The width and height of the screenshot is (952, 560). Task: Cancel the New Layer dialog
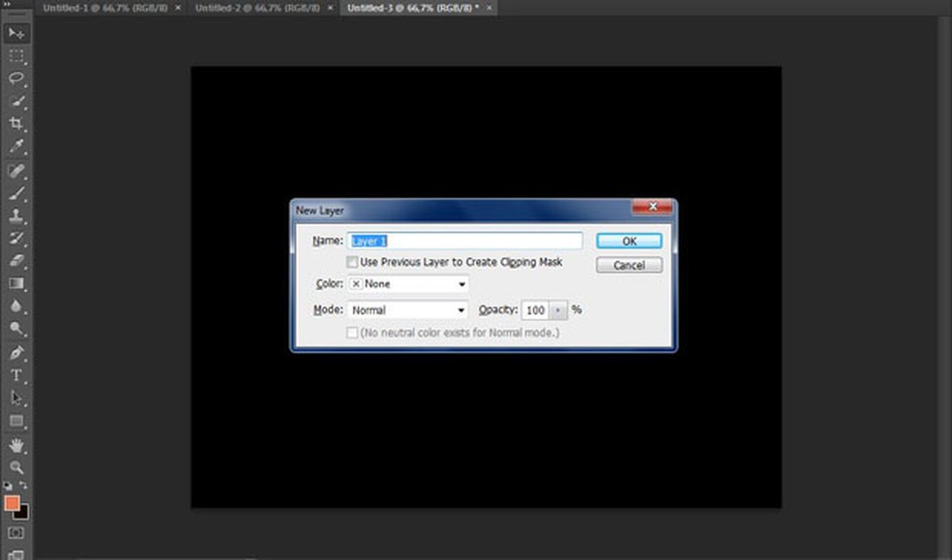click(x=629, y=265)
